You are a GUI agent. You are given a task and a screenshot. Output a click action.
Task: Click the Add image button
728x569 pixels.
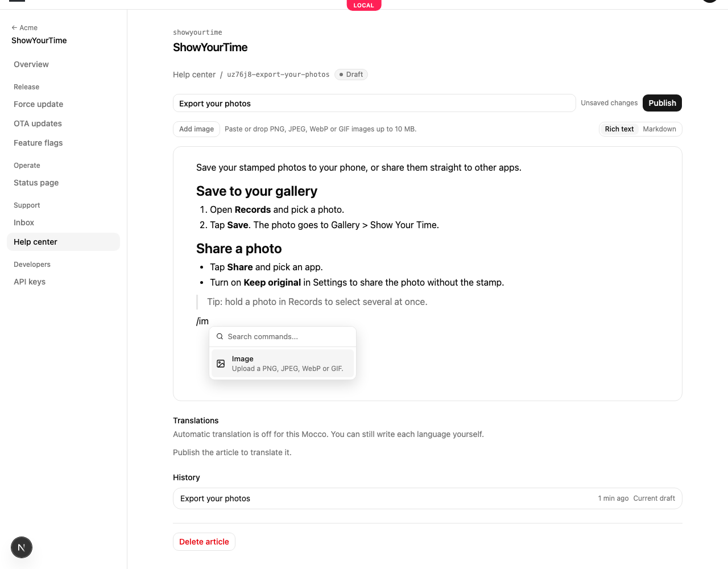point(196,129)
